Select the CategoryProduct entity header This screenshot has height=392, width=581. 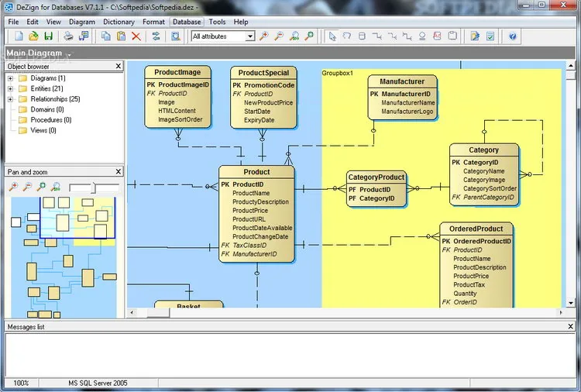(376, 177)
